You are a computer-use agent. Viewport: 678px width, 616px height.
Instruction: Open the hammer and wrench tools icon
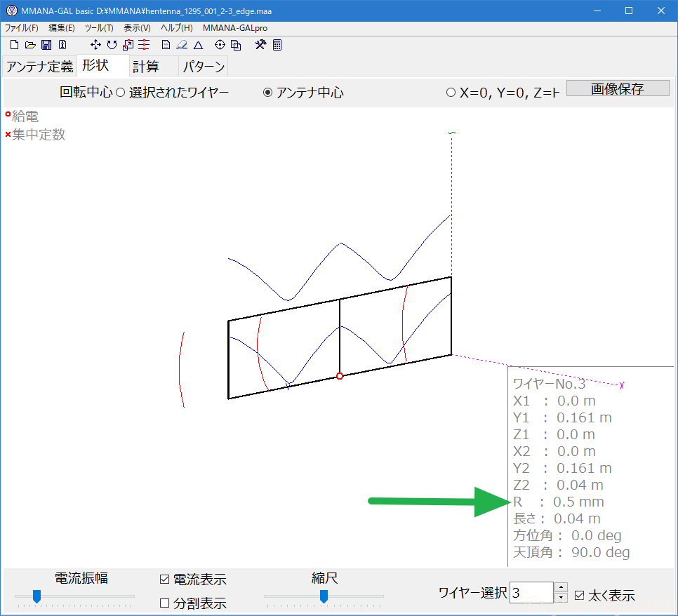click(x=260, y=45)
